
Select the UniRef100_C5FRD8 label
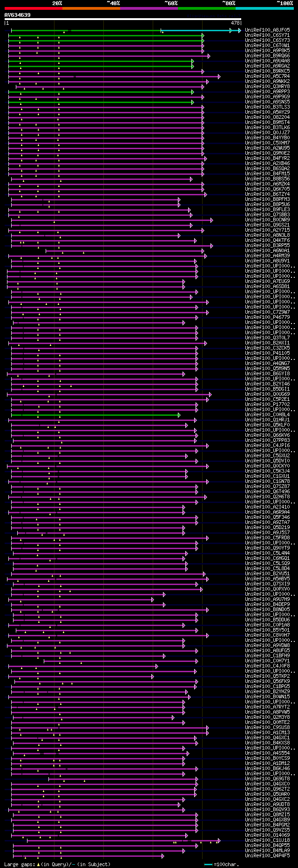coord(267,537)
